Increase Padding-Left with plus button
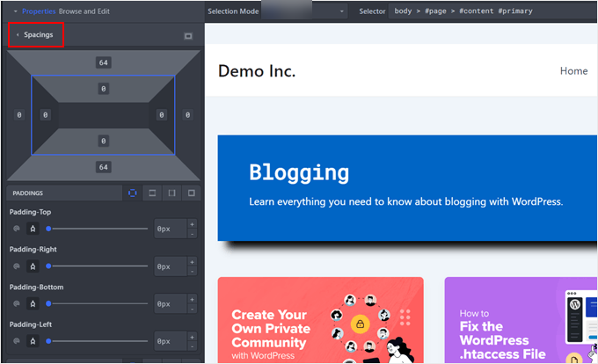 point(193,337)
